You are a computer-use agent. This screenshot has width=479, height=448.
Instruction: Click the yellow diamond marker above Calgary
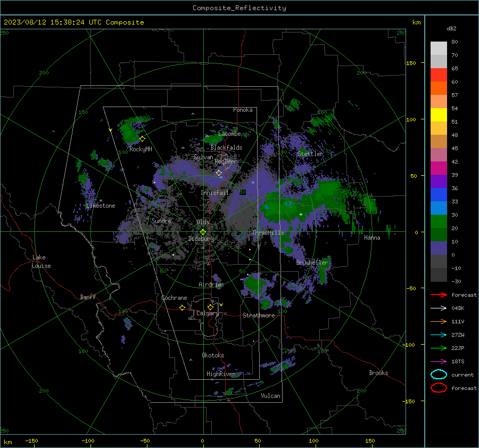click(210, 307)
